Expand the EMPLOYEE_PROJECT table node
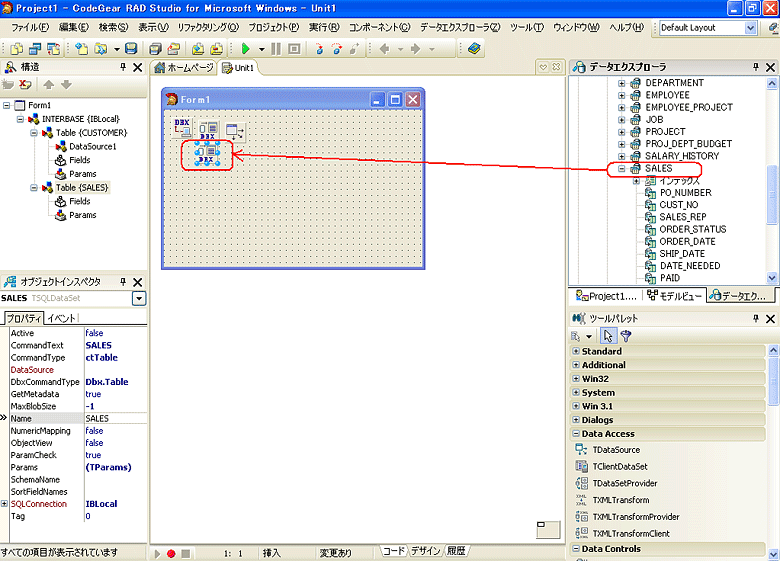The image size is (780, 561). pos(621,107)
